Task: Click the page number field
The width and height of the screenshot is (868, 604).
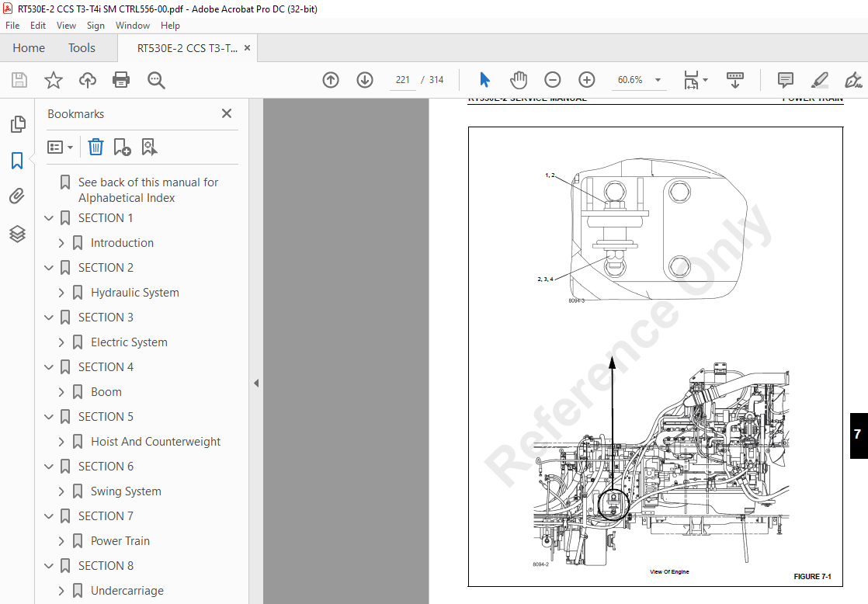Action: pyautogui.click(x=402, y=80)
